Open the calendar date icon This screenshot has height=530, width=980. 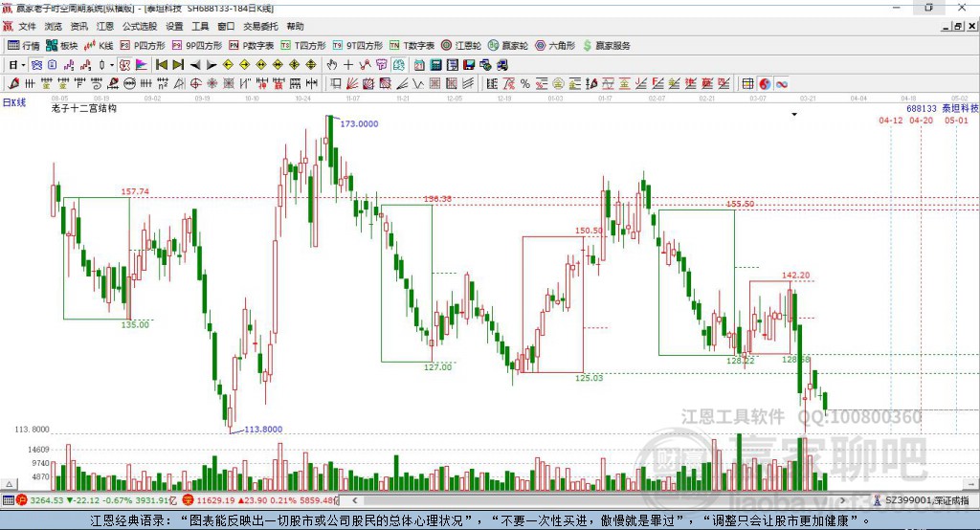pyautogui.click(x=419, y=64)
